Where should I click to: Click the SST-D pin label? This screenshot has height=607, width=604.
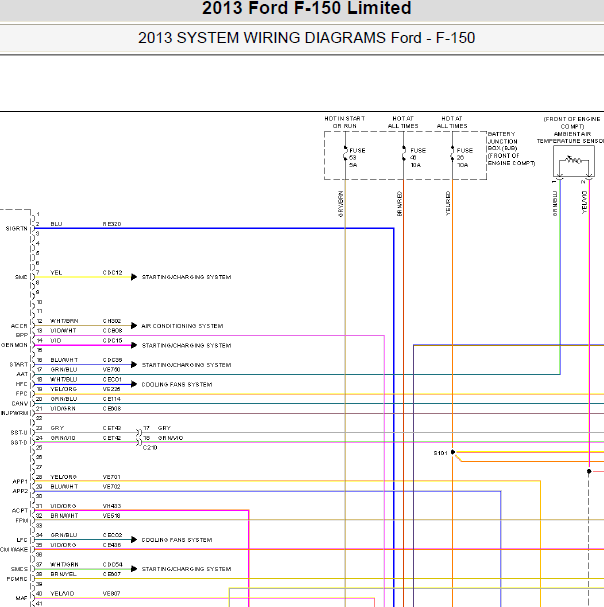[19, 442]
